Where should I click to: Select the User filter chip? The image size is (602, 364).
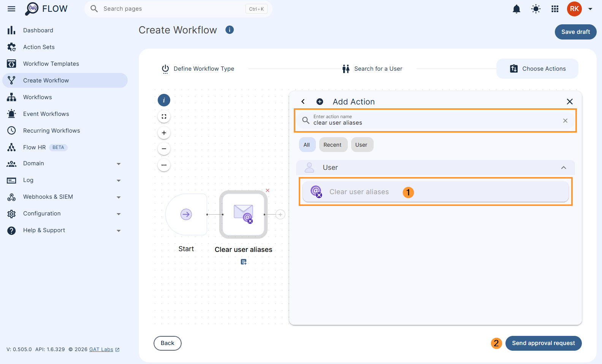coord(362,145)
